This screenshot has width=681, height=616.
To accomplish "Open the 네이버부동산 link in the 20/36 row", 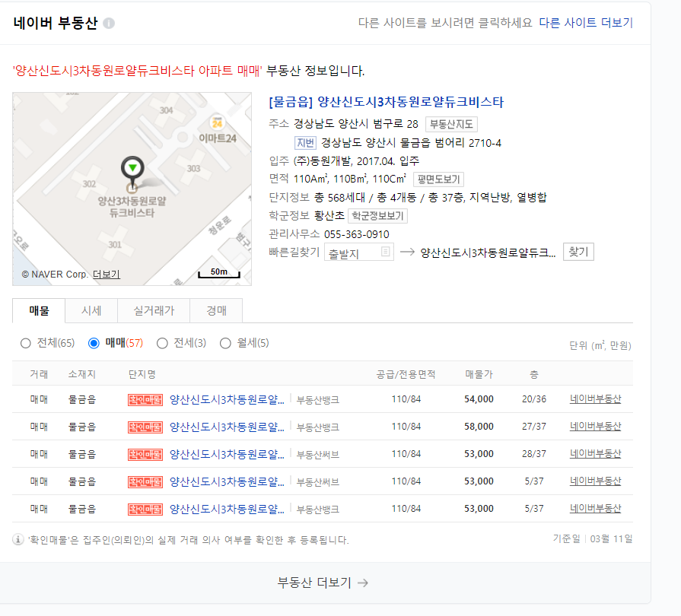I will coord(596,399).
